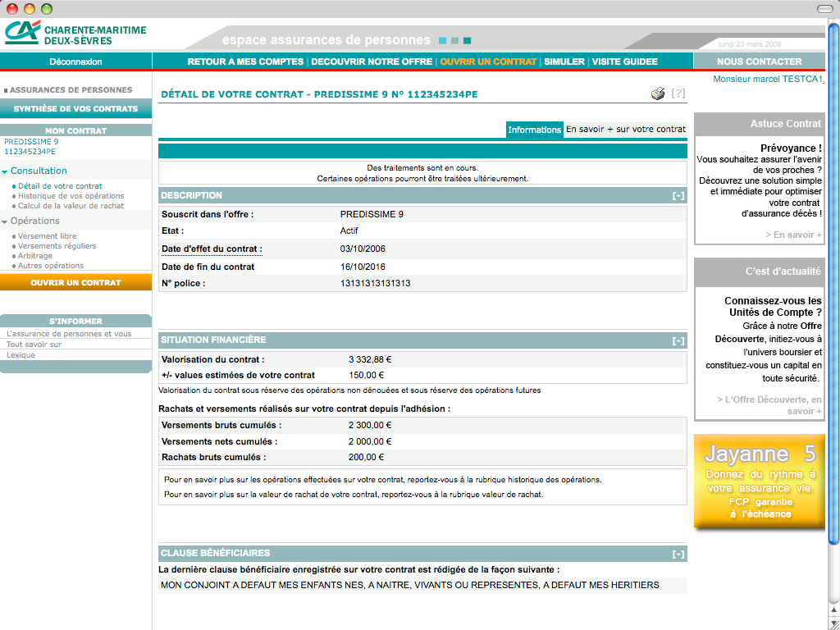Screen dimensions: 840x630
Task: Click the window toolbar toggle pill button
Action: click(825, 9)
